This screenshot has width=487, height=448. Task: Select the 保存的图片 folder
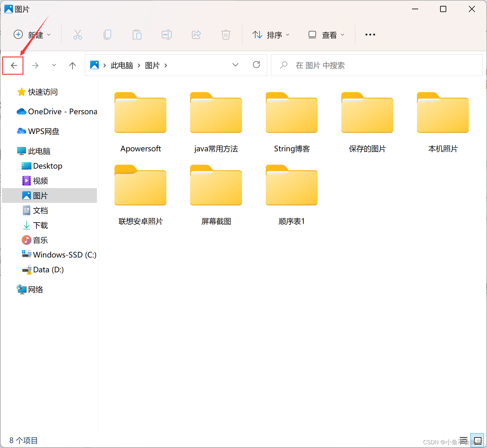click(x=367, y=122)
